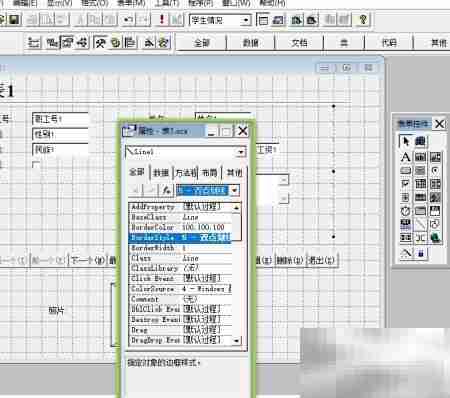450x398 pixels.
Task: Select the Hyperlink control tool
Action: (x=435, y=238)
